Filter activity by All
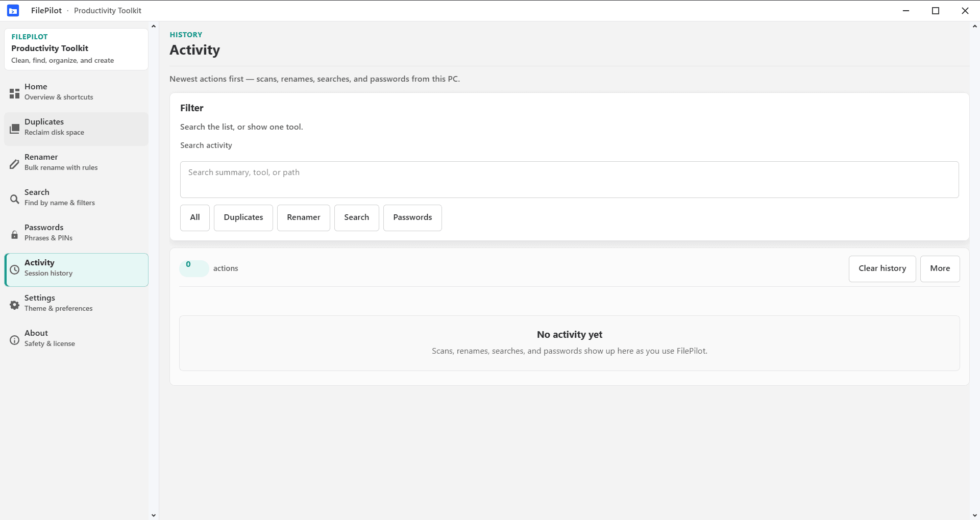Screen dimensions: 980x520 (x=195, y=218)
